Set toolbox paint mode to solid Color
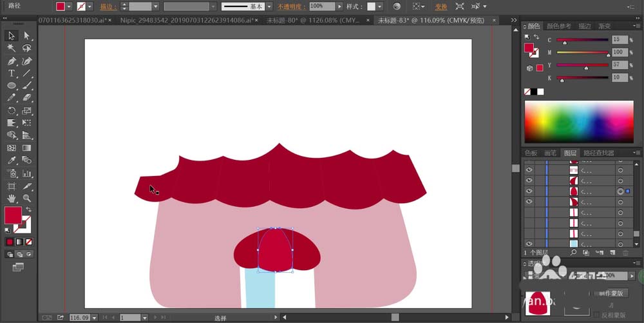Viewport: 644px width, 323px height. (10, 242)
